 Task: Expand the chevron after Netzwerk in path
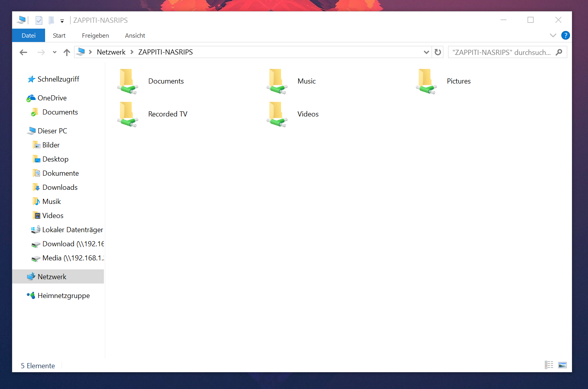132,52
